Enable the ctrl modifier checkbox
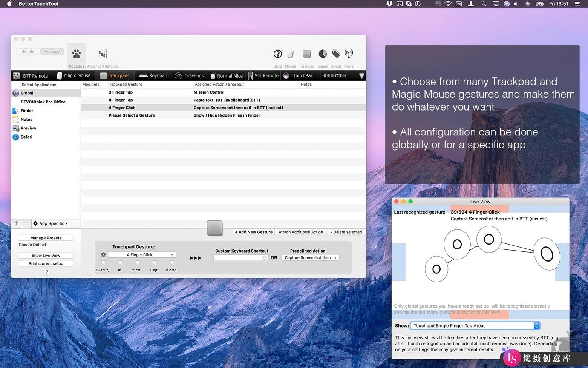Image resolution: width=588 pixels, height=368 pixels. (x=138, y=262)
